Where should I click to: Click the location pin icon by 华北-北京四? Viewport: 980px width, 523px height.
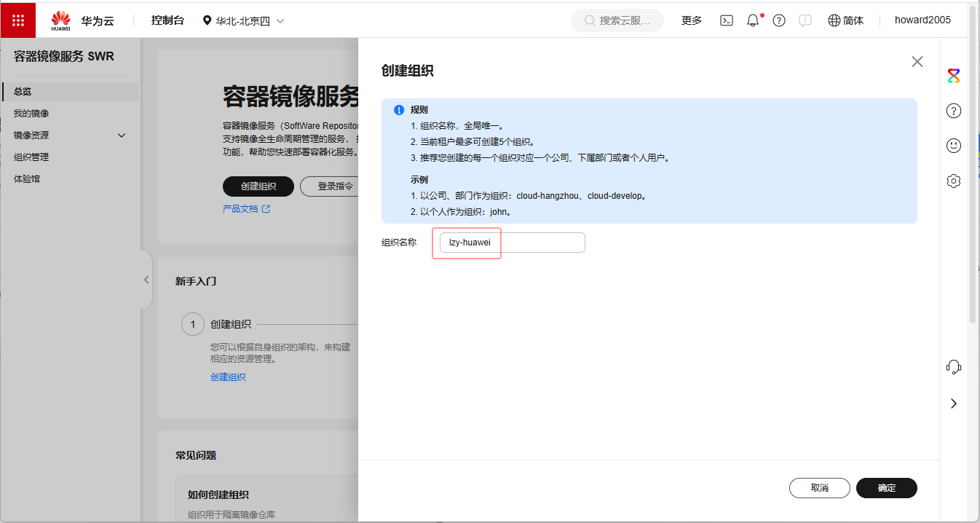208,21
